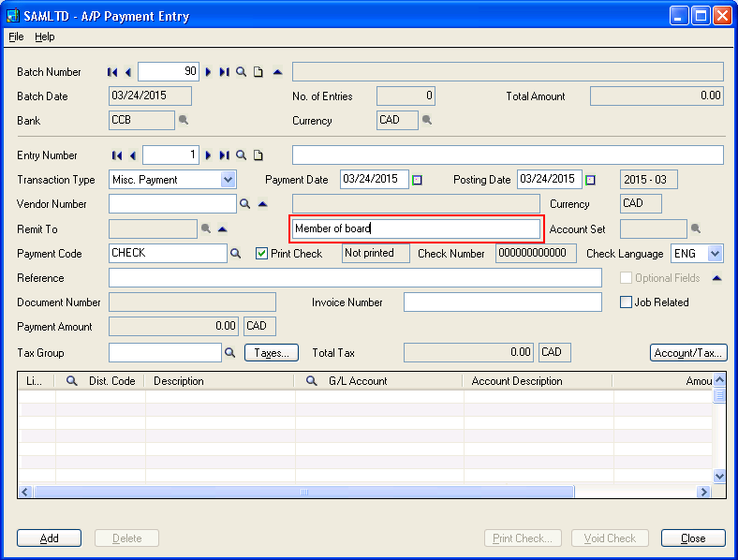Click horizontal scrollbar thumb in grid
The height and width of the screenshot is (560, 738).
pos(304,492)
